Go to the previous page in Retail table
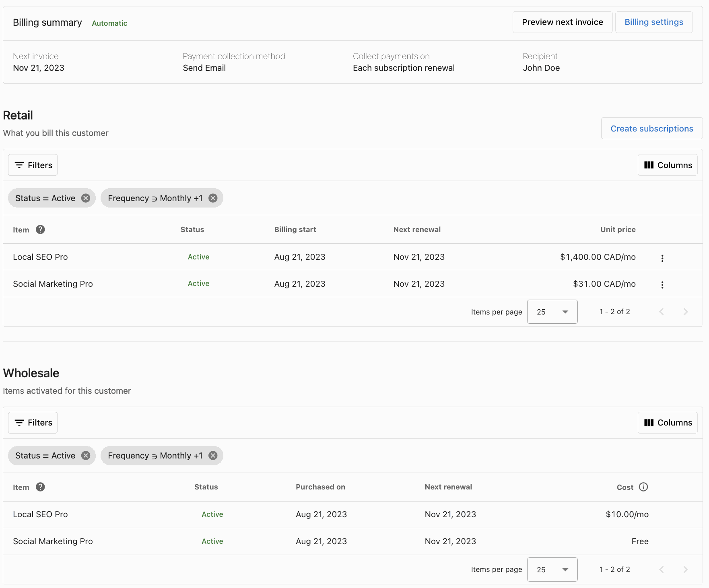The width and height of the screenshot is (709, 588). click(662, 312)
